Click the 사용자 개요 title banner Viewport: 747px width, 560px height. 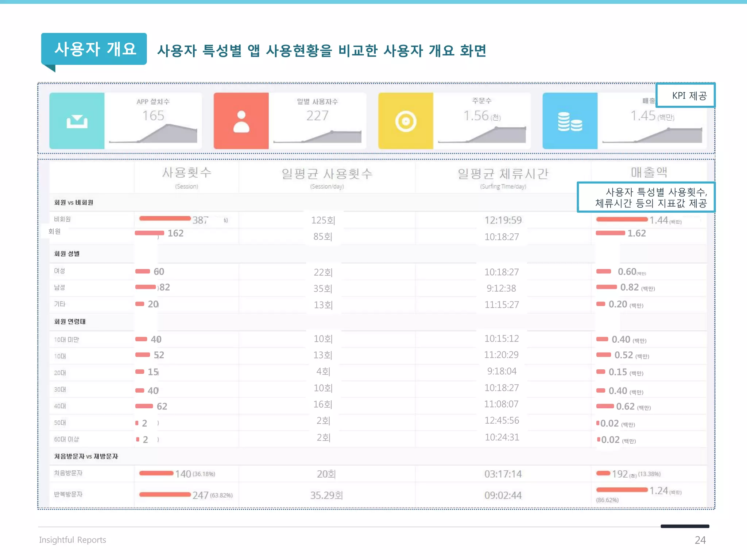94,49
